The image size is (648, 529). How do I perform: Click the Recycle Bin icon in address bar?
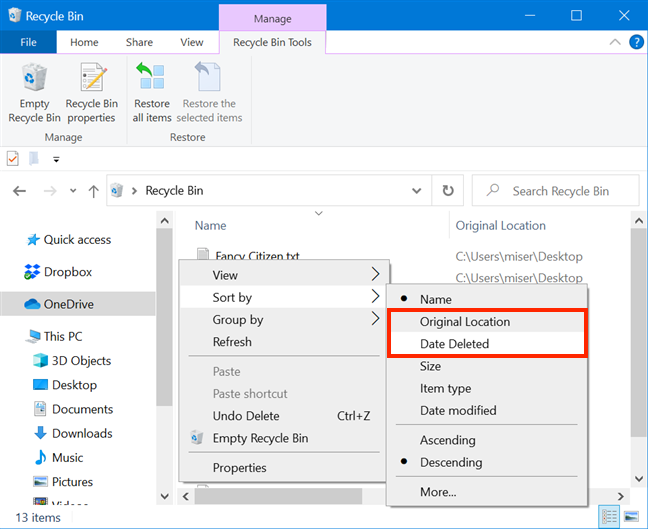[x=117, y=191]
